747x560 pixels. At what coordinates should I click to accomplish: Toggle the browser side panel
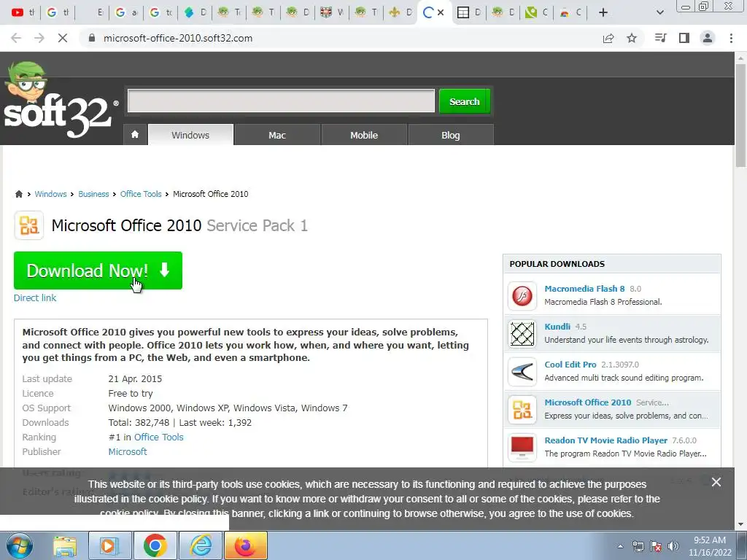pyautogui.click(x=684, y=38)
